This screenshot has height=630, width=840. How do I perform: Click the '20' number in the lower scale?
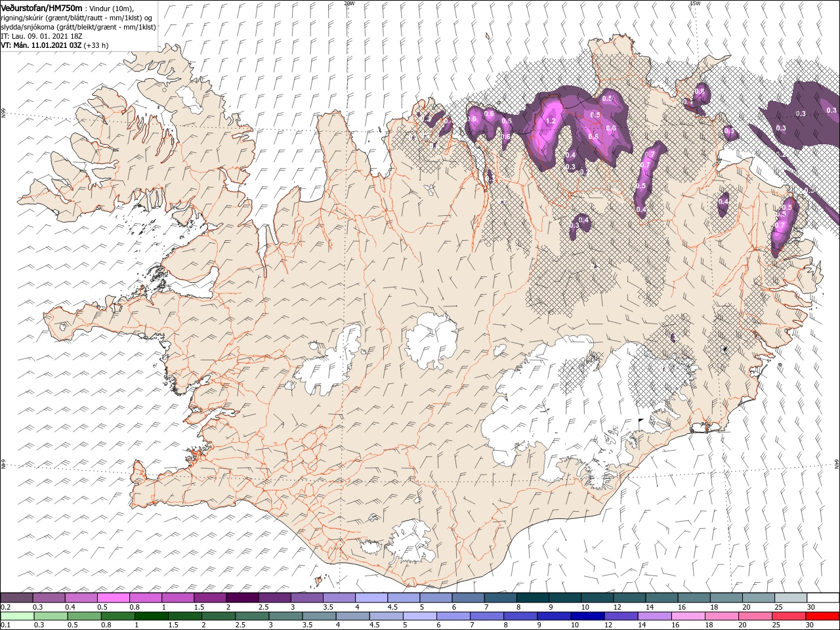coord(743,625)
